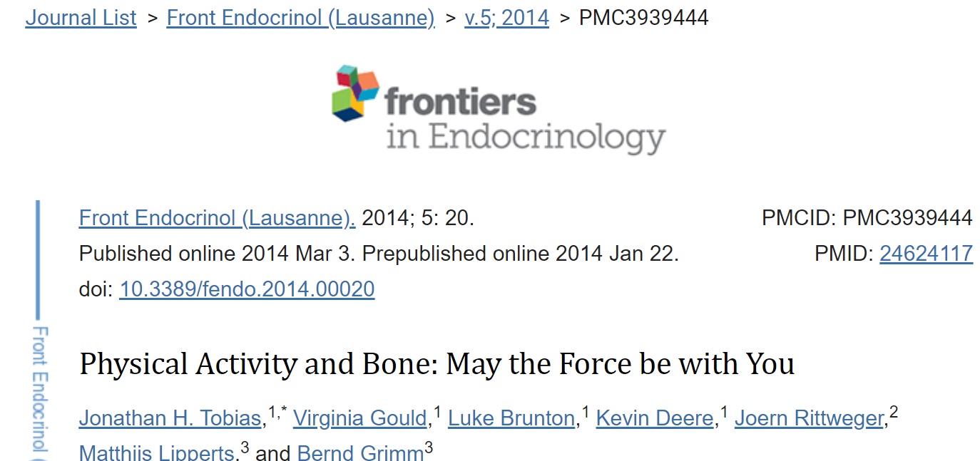
Task: Open PMID 24624117 link
Action: pyautogui.click(x=926, y=253)
